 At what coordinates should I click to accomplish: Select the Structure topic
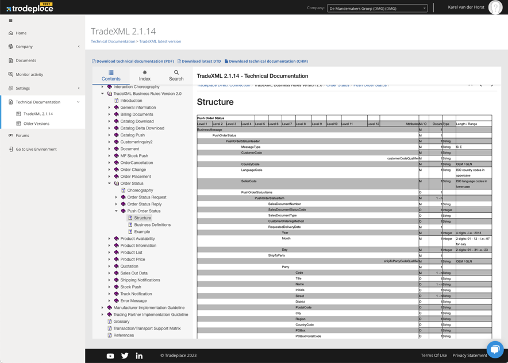(x=143, y=218)
